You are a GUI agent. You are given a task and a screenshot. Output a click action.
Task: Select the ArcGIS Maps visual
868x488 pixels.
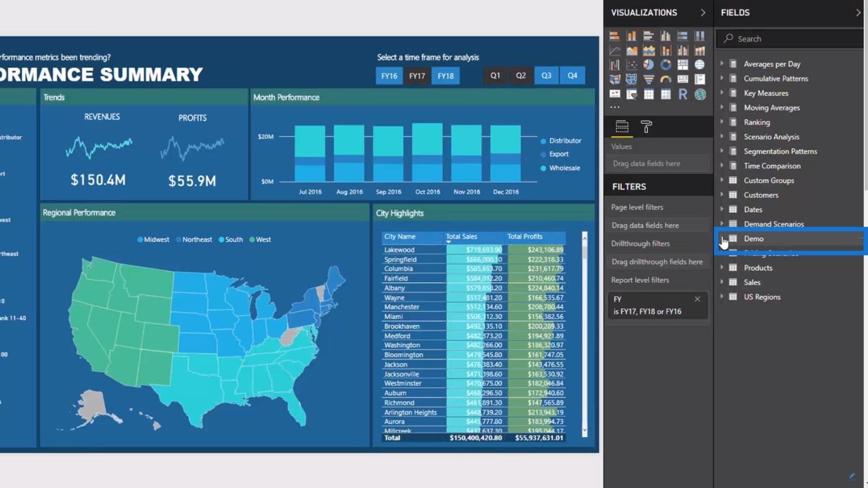coord(700,94)
